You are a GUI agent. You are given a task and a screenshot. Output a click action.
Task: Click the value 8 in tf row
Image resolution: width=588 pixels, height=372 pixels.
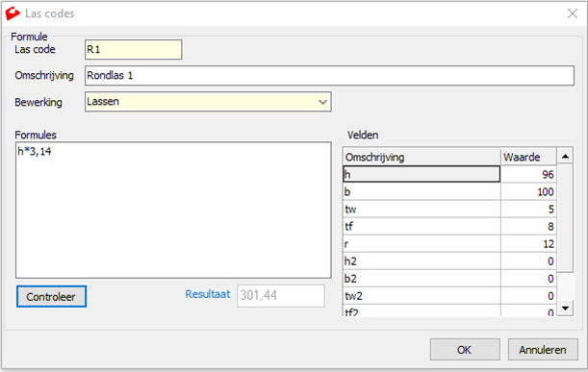(x=528, y=226)
